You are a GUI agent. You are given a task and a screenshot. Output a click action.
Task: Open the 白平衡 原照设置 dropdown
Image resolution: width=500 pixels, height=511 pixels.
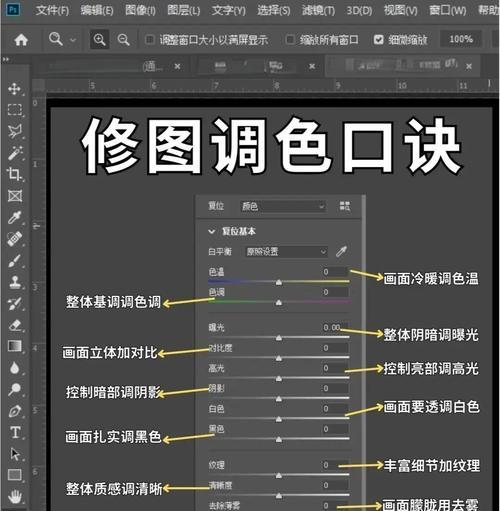pyautogui.click(x=286, y=252)
